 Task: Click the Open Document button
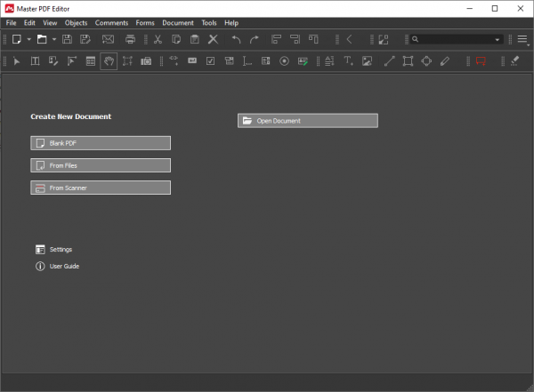click(x=308, y=121)
